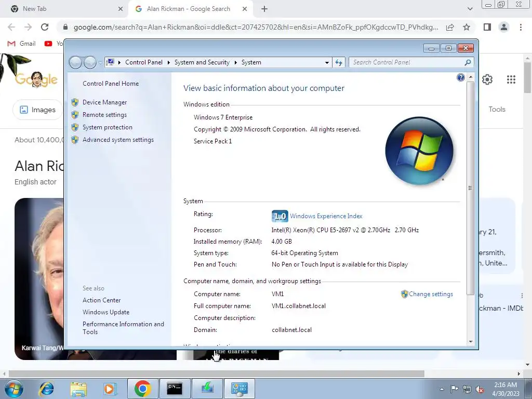This screenshot has height=399, width=532.
Task: Click Tools on Google search page
Action: pos(497,109)
